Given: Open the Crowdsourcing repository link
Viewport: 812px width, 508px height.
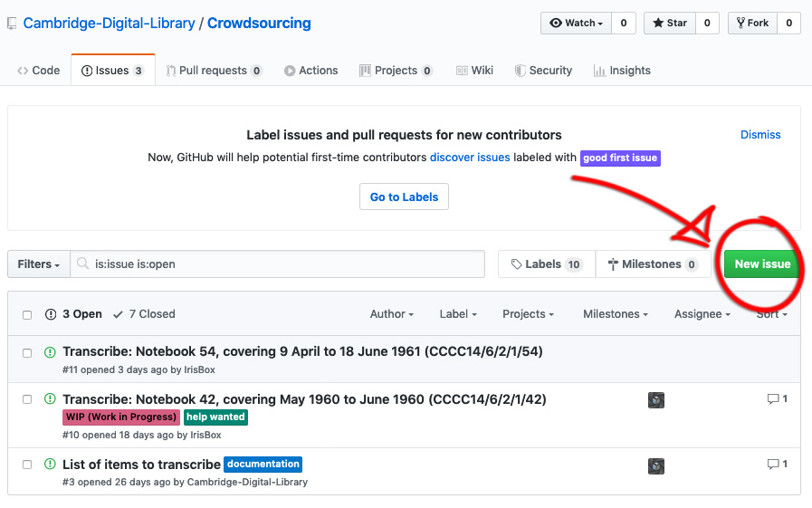Looking at the screenshot, I should pos(259,24).
